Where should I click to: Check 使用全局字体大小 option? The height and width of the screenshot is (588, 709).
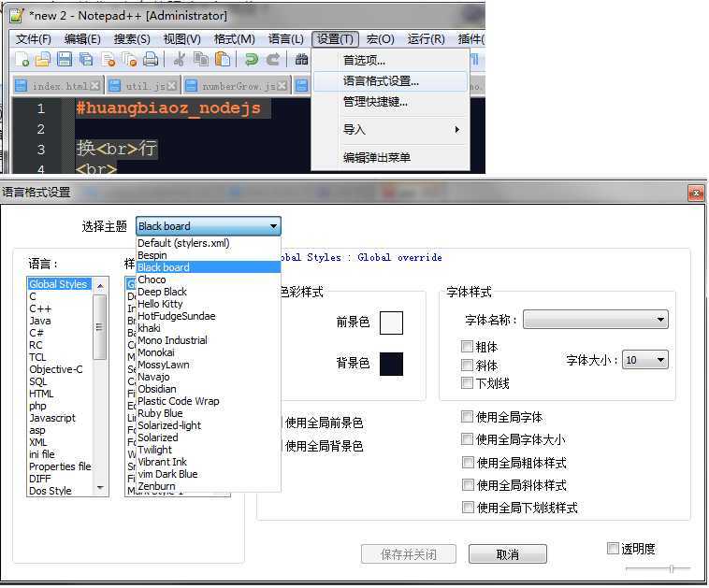(x=467, y=438)
